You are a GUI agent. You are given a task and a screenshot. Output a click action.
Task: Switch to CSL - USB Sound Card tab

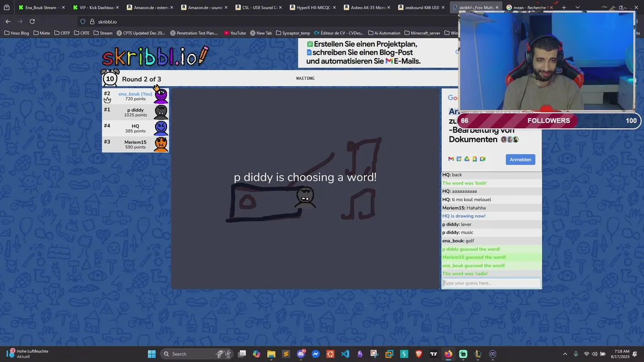click(259, 8)
